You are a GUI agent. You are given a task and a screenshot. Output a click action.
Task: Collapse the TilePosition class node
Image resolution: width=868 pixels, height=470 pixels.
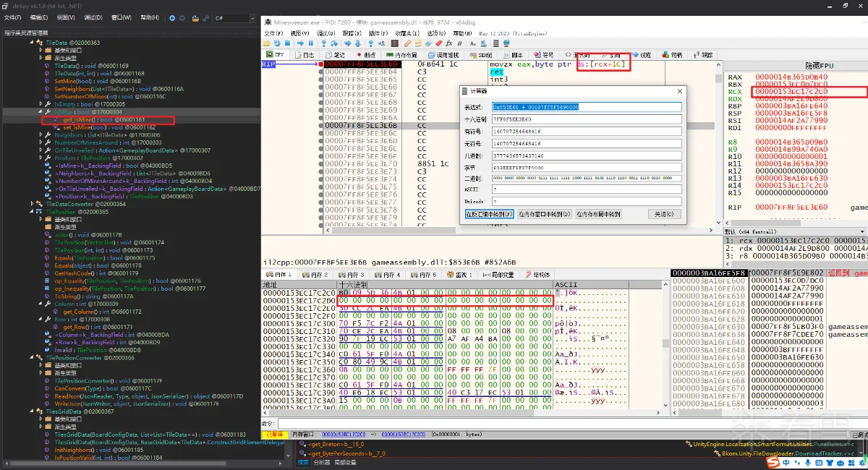click(x=32, y=212)
